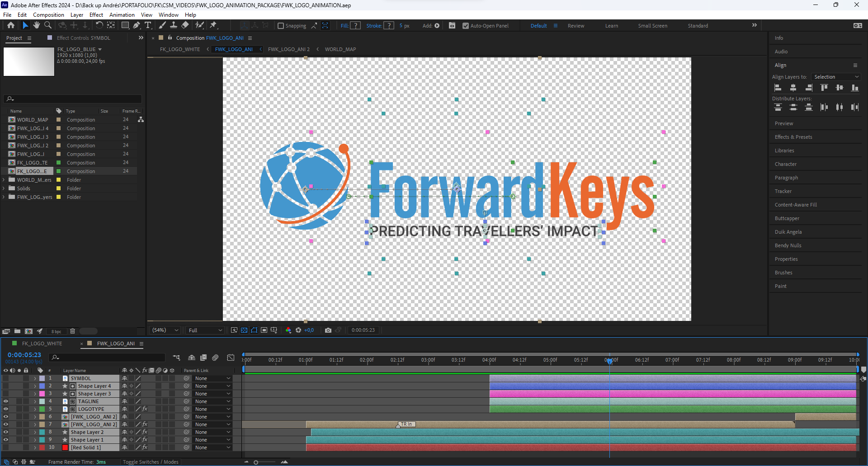
Task: Toggle effects switch on LOGOTYPE layer
Action: [x=145, y=409]
